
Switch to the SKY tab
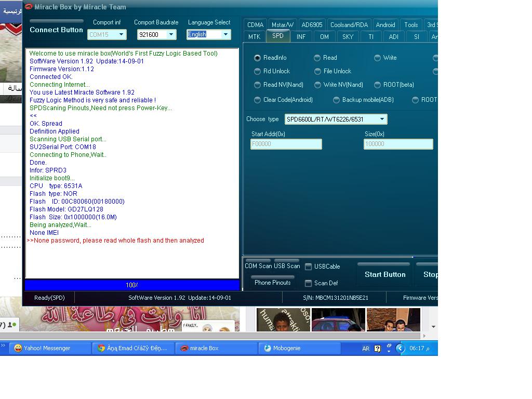[348, 37]
